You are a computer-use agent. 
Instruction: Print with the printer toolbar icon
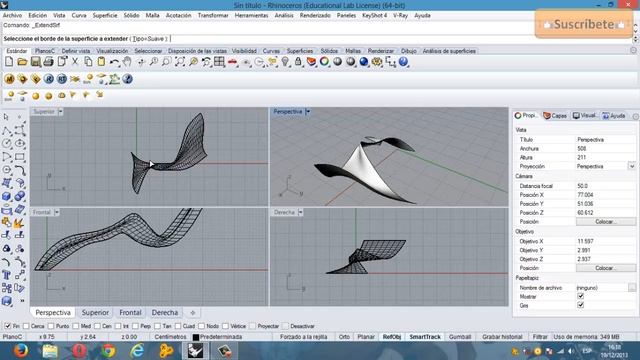(49, 62)
